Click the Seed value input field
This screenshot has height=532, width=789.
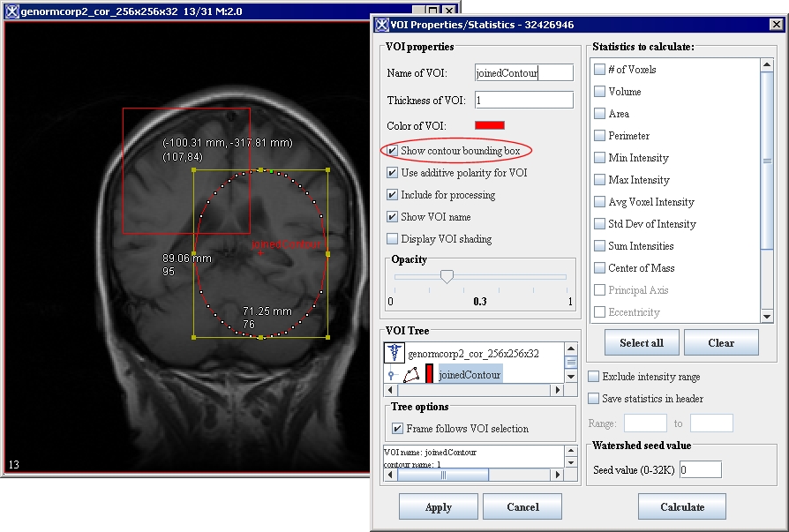(x=700, y=470)
